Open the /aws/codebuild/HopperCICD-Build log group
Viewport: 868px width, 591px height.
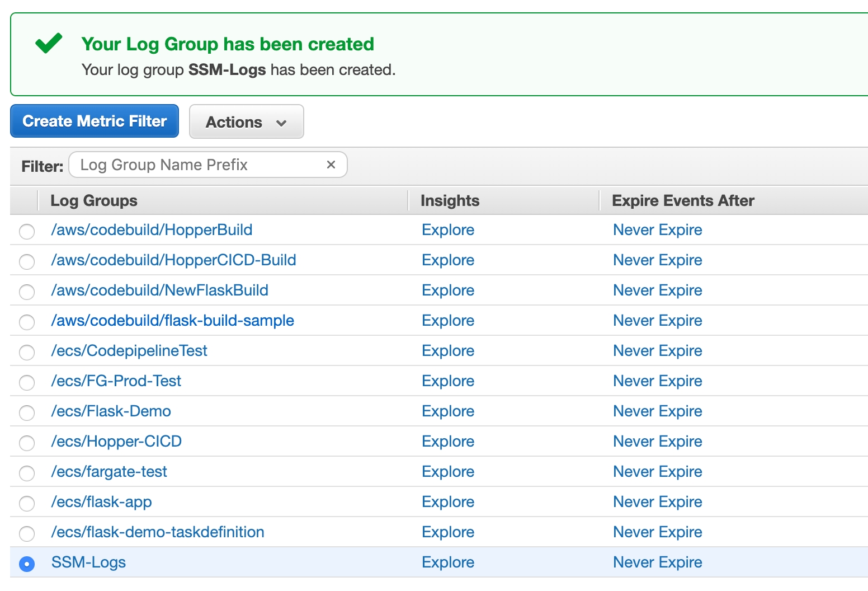click(x=173, y=260)
